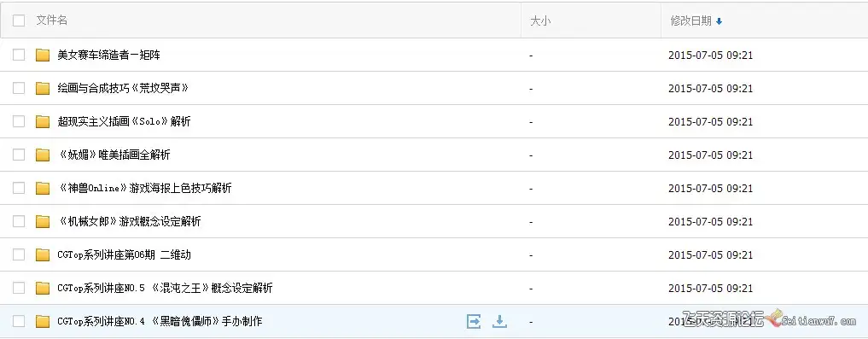Click the 修改日期 column header text

pyautogui.click(x=690, y=21)
